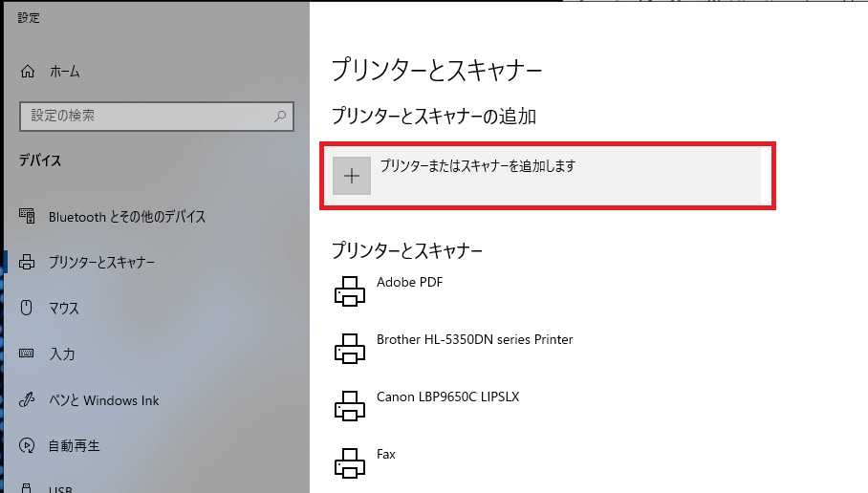Click 設定 window title
Image resolution: width=868 pixels, height=493 pixels.
(x=29, y=18)
